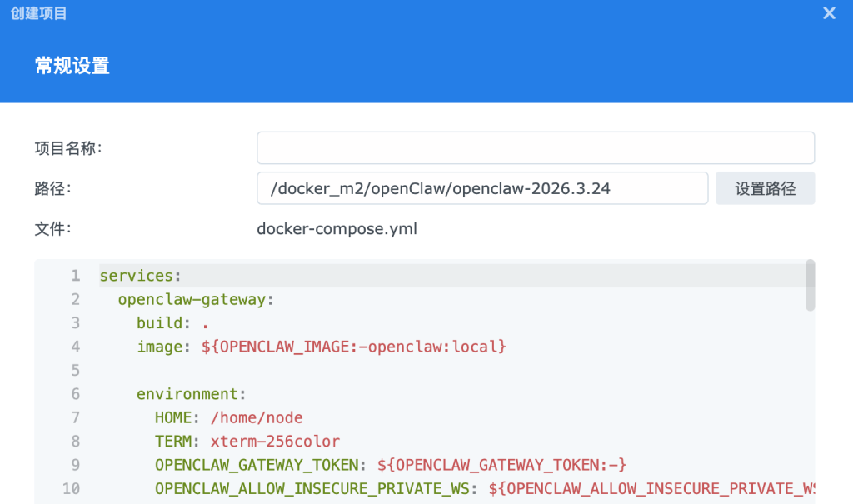The height and width of the screenshot is (504, 853).
Task: Click the path field showing openclaw-2026.3.24
Action: [x=483, y=188]
